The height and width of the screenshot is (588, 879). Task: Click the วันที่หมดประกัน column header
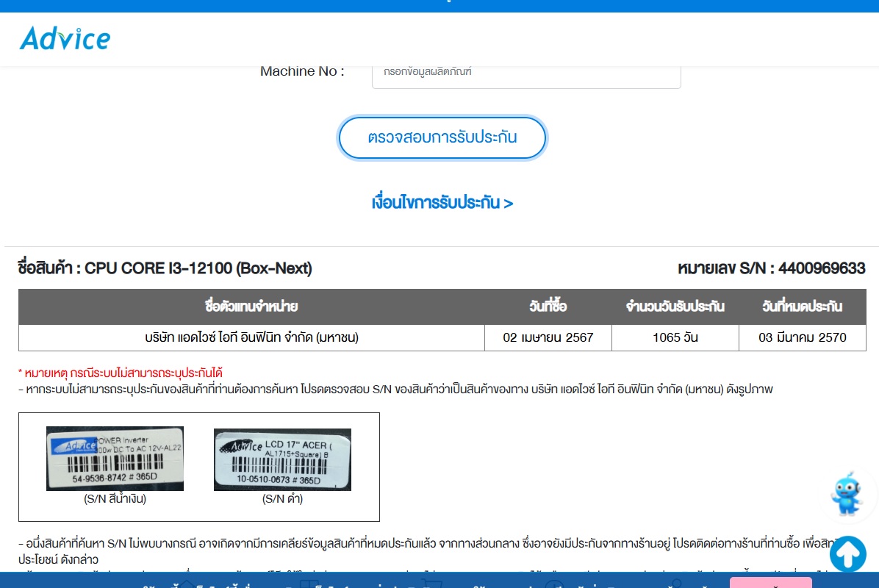pos(803,306)
